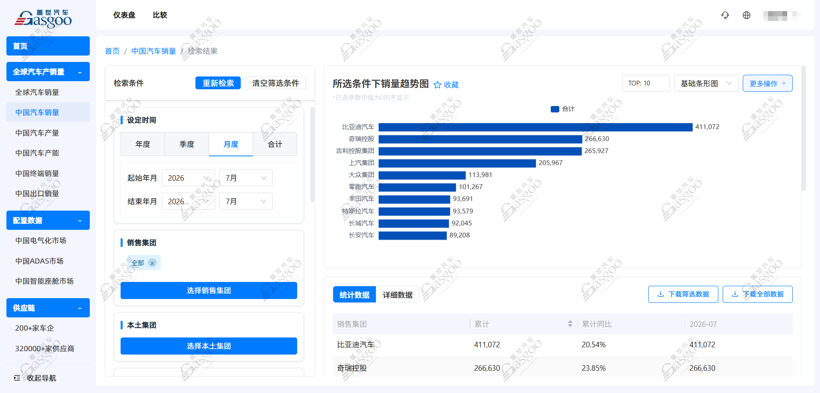Open the 仪表盘 top menu
Viewport: 820px width, 393px height.
124,15
